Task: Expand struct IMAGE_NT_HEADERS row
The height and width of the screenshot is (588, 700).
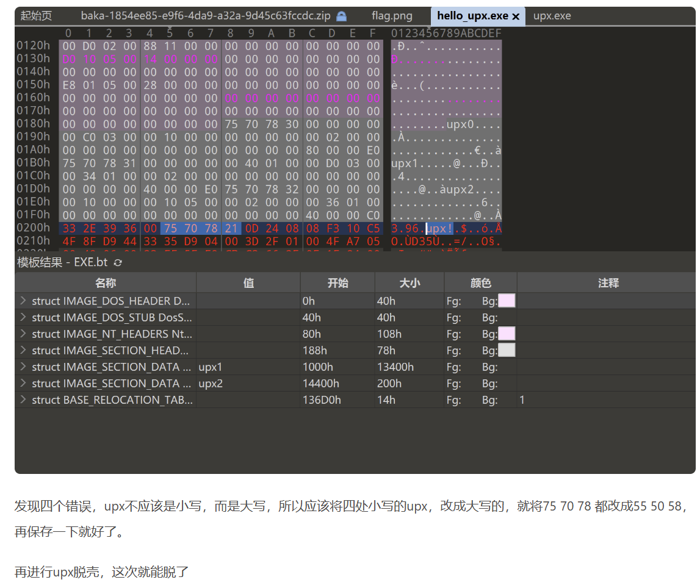Action: (23, 334)
